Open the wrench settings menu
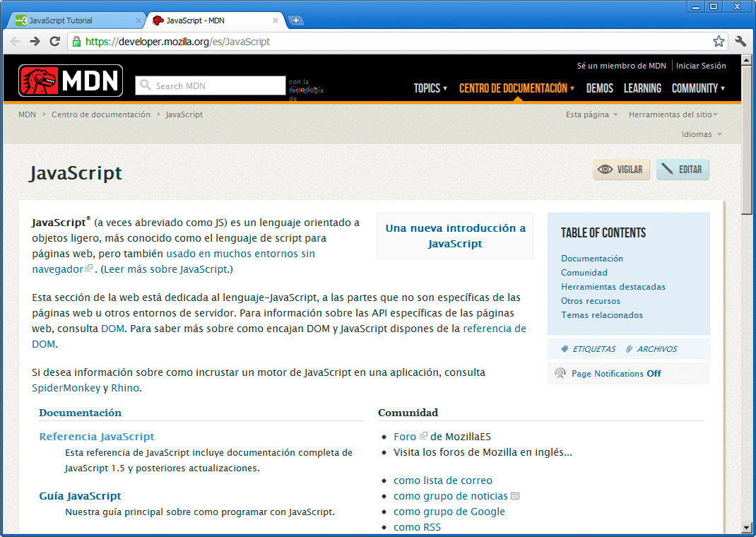Viewport: 756px width, 537px height. tap(740, 42)
